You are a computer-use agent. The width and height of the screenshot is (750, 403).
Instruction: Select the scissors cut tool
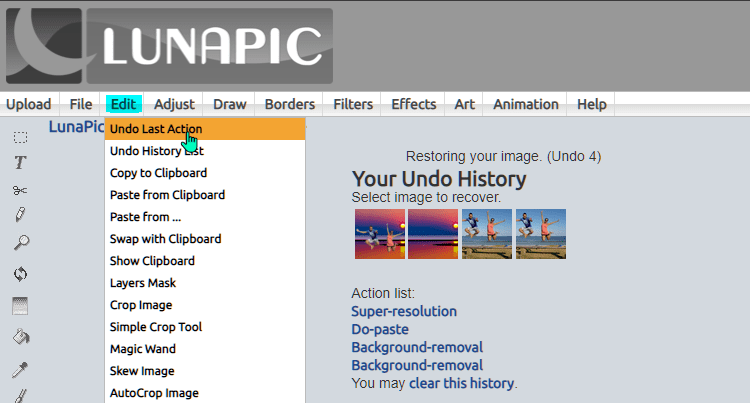[x=20, y=190]
